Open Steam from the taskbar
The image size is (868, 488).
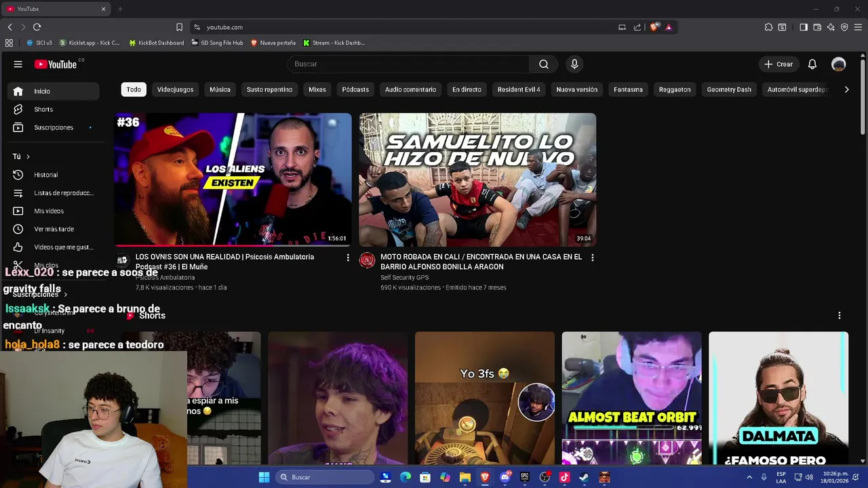tap(584, 477)
